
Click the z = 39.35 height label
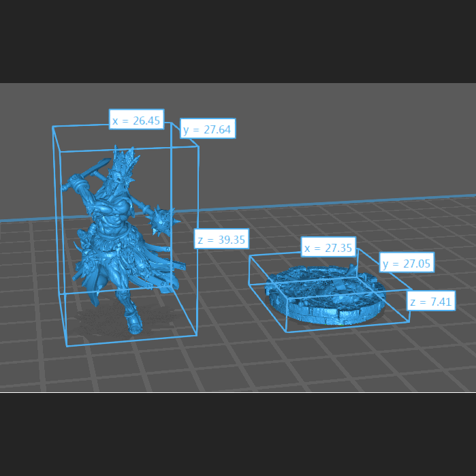coord(221,239)
